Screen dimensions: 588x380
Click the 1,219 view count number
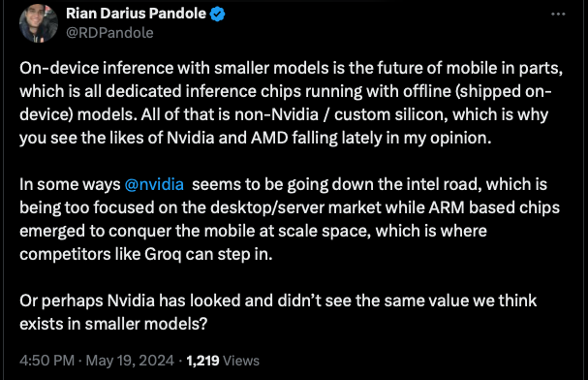tap(202, 361)
